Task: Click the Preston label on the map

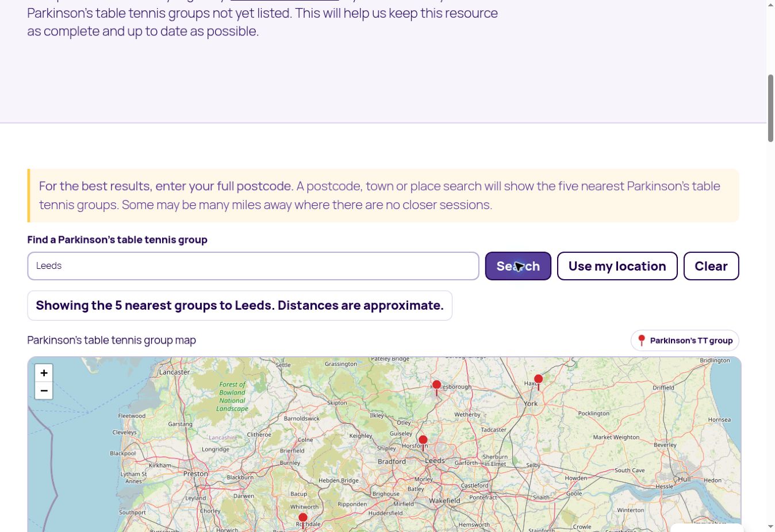Action: point(195,473)
